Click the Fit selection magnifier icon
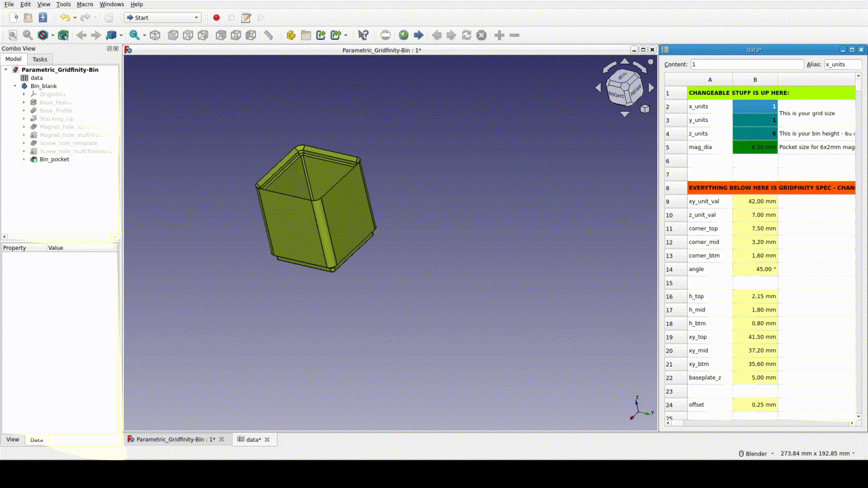Image resolution: width=868 pixels, height=488 pixels. (28, 35)
